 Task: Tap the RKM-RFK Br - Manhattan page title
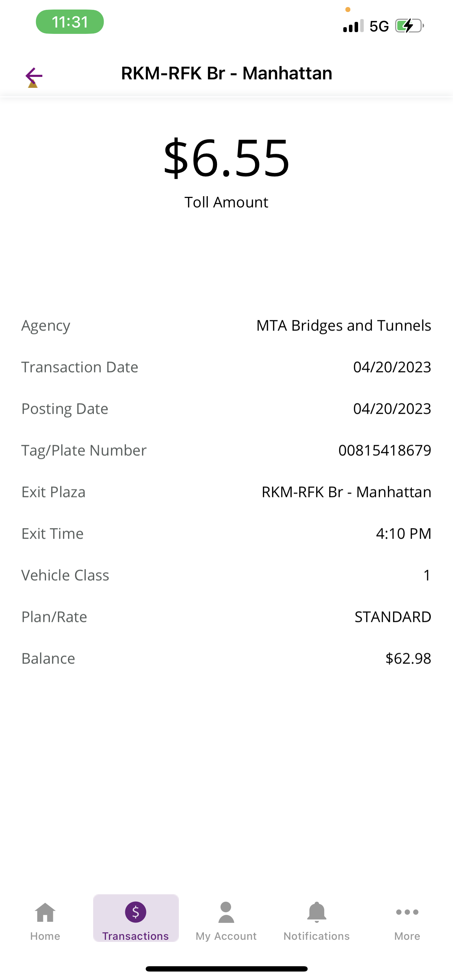(227, 73)
